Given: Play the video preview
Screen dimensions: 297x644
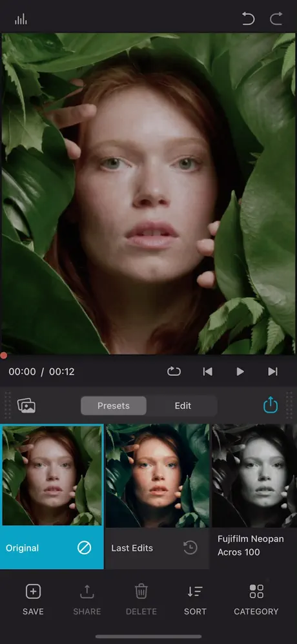Looking at the screenshot, I should tap(240, 371).
